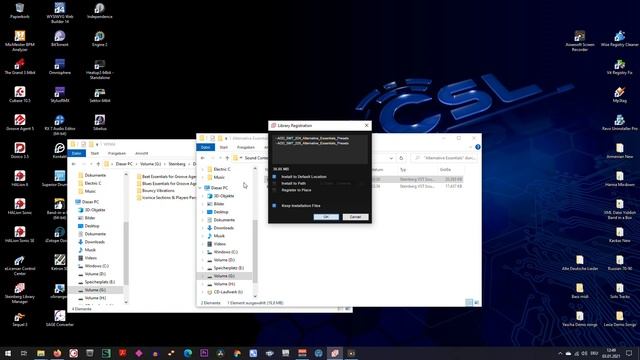Launch RX 7 Audio Editor shortcut
Viewport: 640px width, 360px height.
click(x=60, y=124)
